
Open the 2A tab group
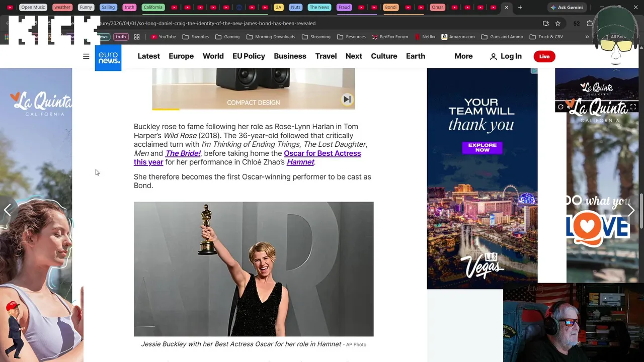[x=278, y=7]
